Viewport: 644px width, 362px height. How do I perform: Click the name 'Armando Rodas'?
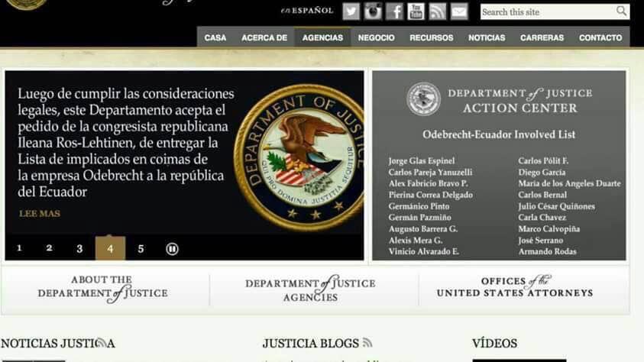tap(547, 251)
